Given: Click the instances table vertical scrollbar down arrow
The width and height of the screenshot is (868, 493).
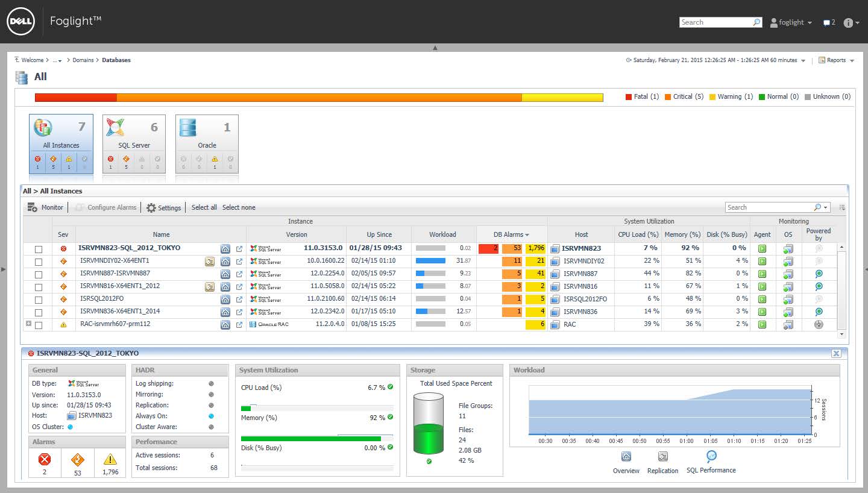Looking at the screenshot, I should (x=843, y=334).
